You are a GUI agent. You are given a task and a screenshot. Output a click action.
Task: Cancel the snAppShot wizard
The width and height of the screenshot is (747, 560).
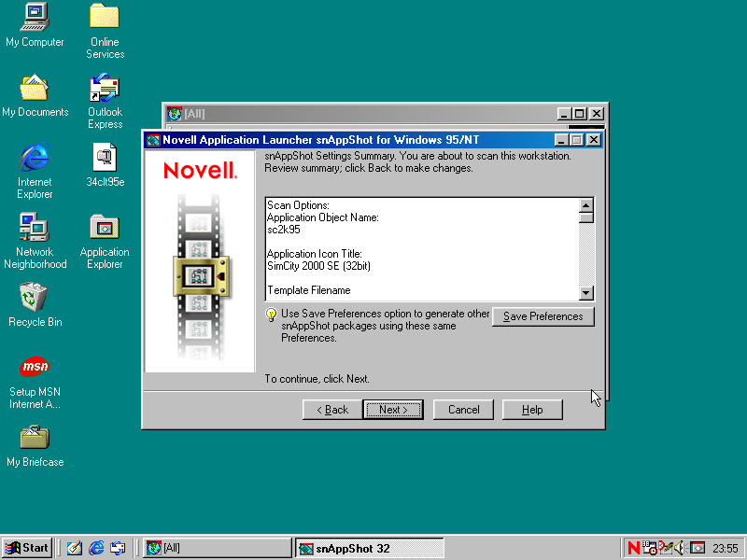pyautogui.click(x=463, y=410)
